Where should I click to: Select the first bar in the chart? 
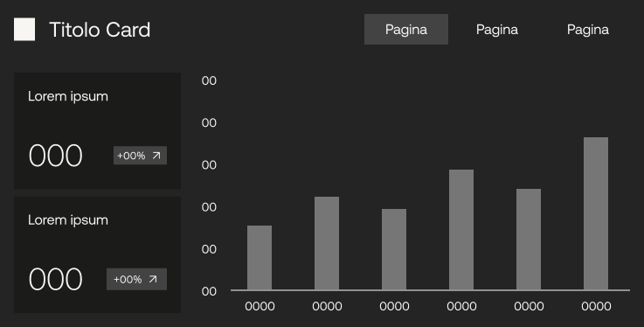pyautogui.click(x=260, y=258)
